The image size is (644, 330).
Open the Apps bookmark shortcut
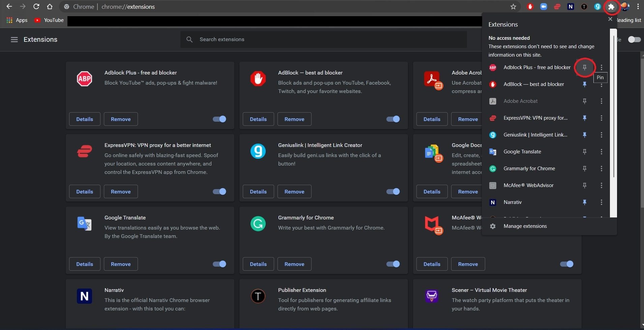[x=17, y=20]
